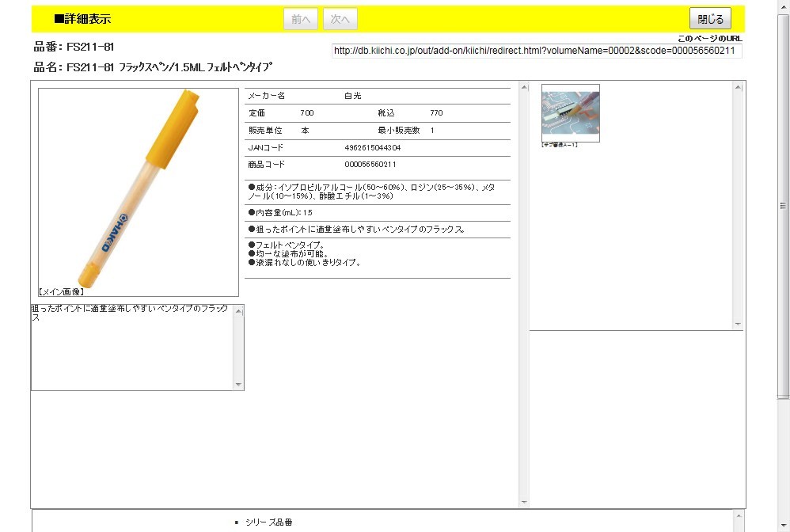Click the ■詳細表示 header title

click(x=82, y=19)
